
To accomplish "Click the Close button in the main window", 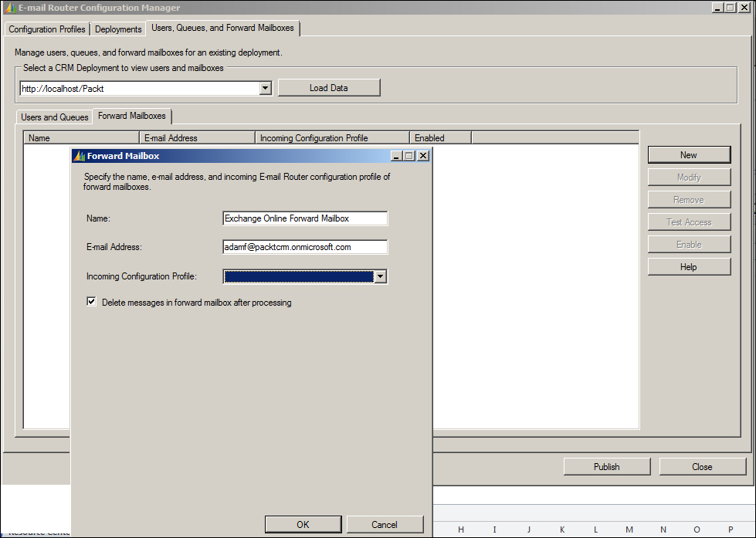I will coord(702,467).
